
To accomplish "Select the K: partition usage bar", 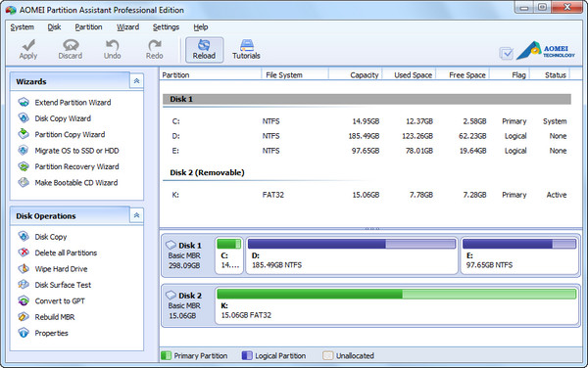I will [x=396, y=294].
